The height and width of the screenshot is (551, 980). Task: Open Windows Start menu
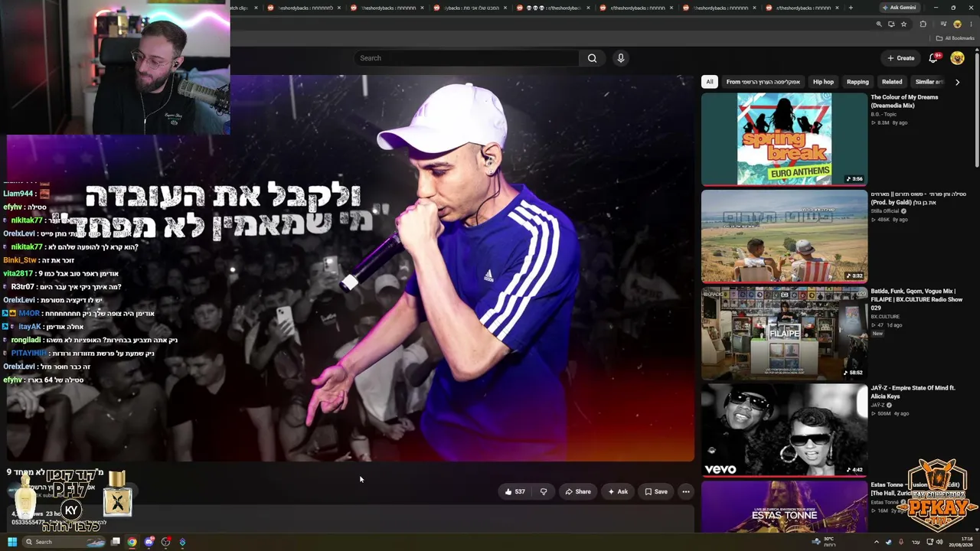(x=12, y=542)
